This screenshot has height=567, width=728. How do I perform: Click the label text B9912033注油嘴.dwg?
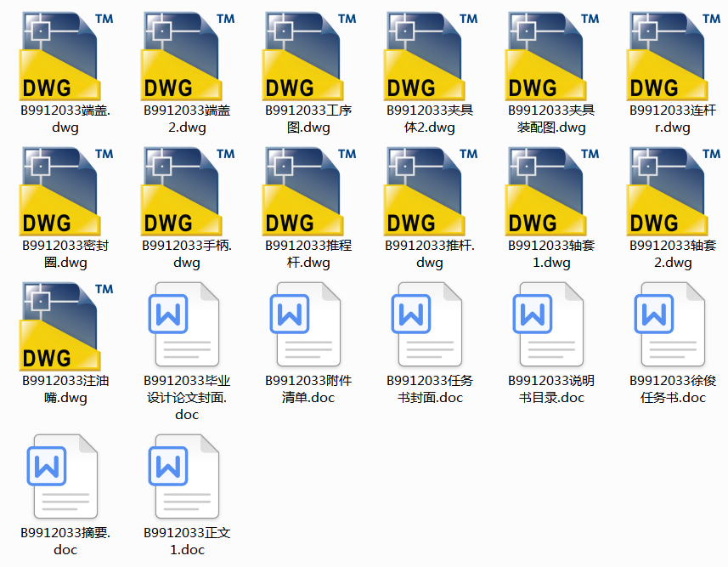(65, 389)
